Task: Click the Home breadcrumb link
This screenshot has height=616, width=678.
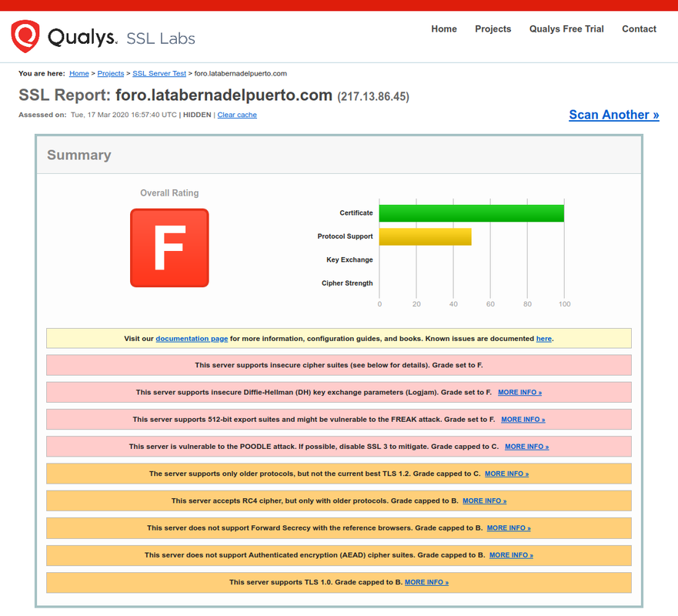Action: [x=79, y=74]
